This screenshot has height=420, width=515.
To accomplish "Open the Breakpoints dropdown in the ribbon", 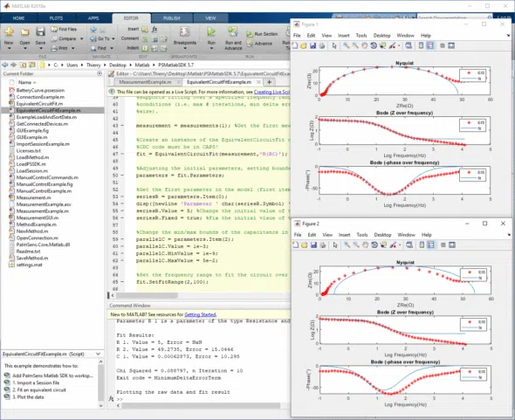I will coord(184,48).
